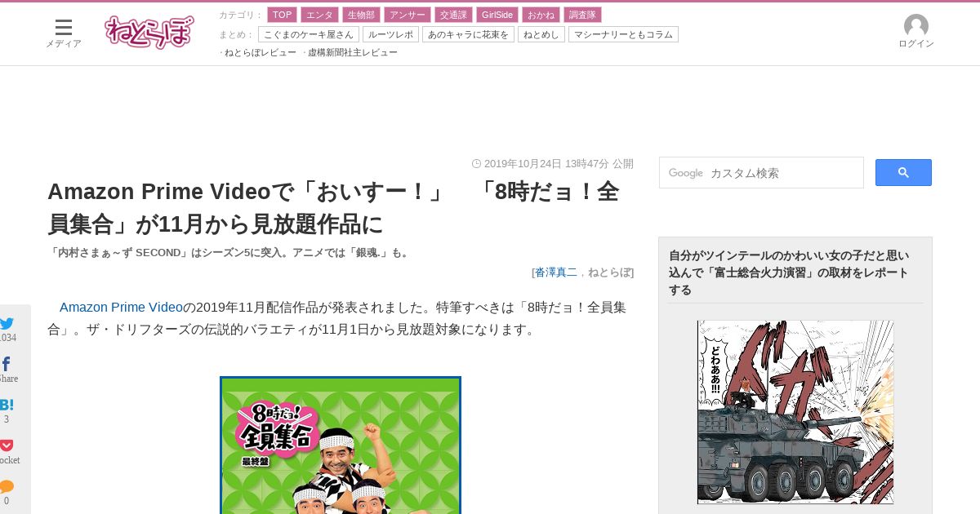Open the 虚構新聞社主レビュー link
This screenshot has width=980, height=514.
tap(353, 52)
